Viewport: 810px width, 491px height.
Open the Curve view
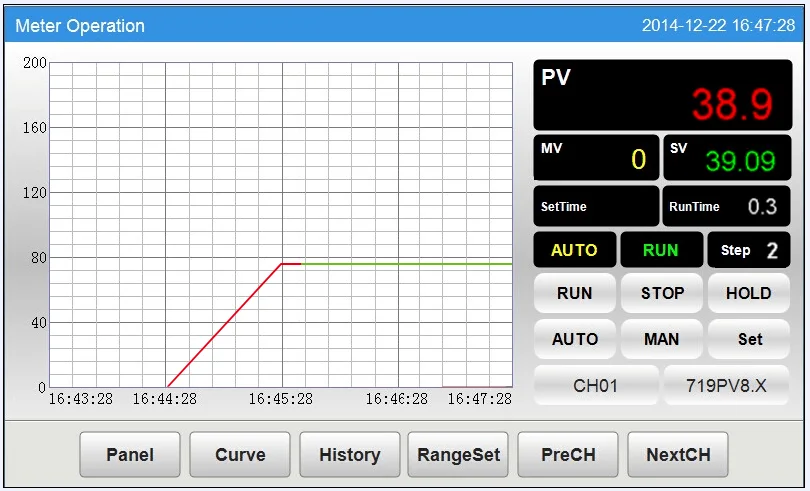pos(240,454)
